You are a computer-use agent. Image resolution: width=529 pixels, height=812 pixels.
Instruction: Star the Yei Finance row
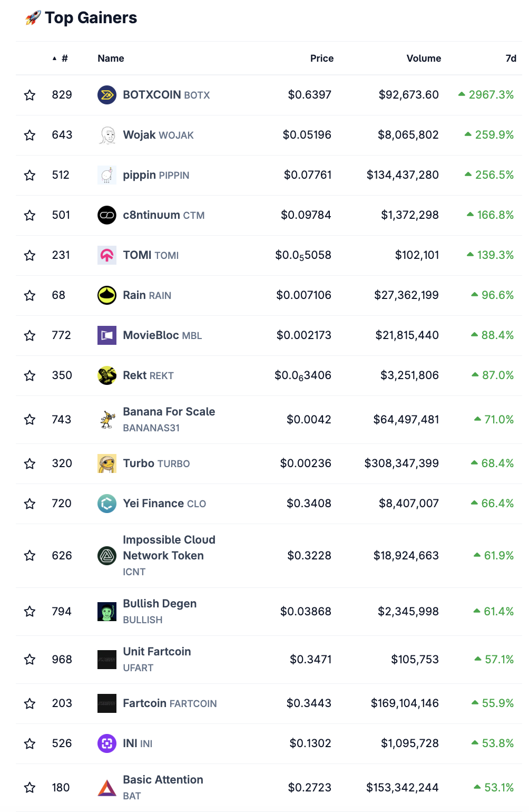pyautogui.click(x=30, y=504)
